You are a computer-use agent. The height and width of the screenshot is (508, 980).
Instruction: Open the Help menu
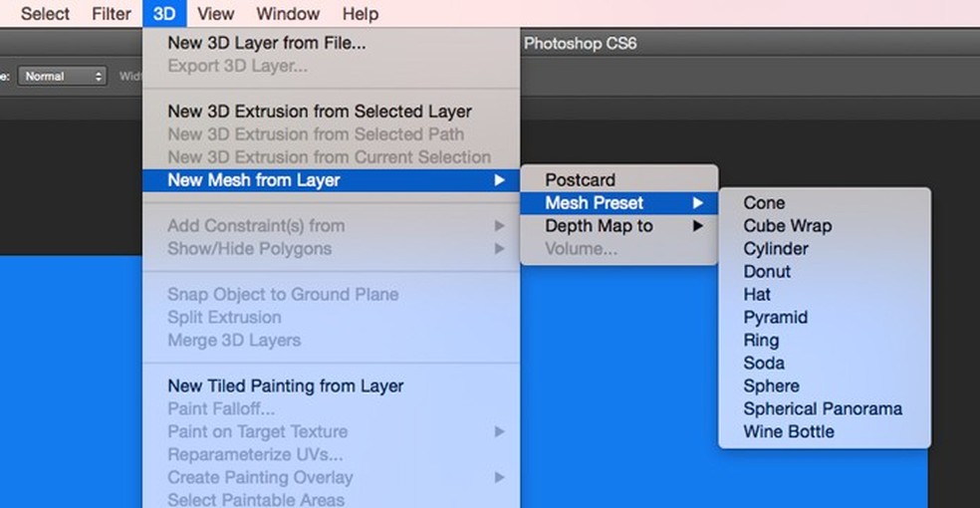point(360,14)
